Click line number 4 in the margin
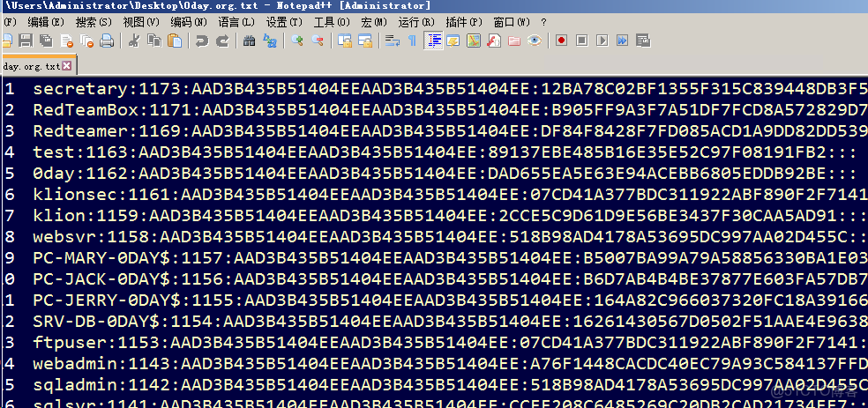 [x=10, y=152]
